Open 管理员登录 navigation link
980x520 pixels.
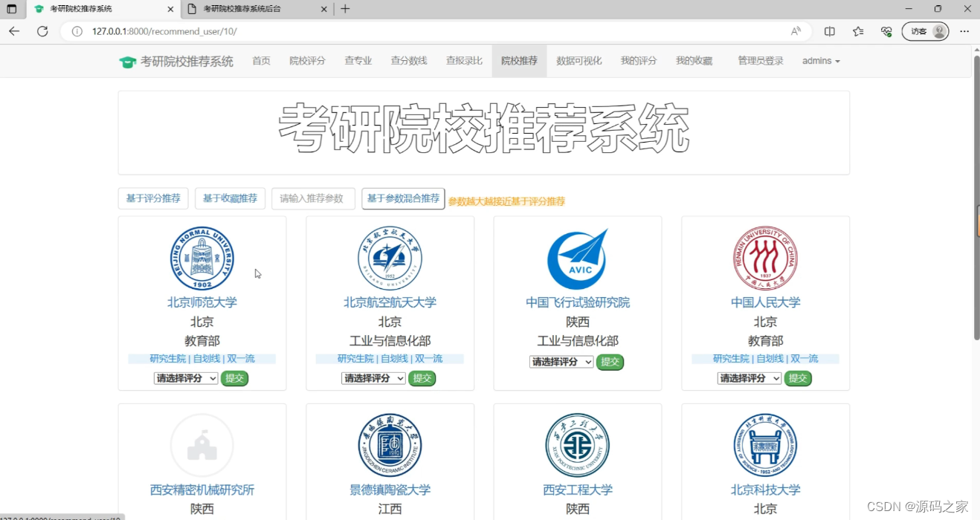pos(761,61)
